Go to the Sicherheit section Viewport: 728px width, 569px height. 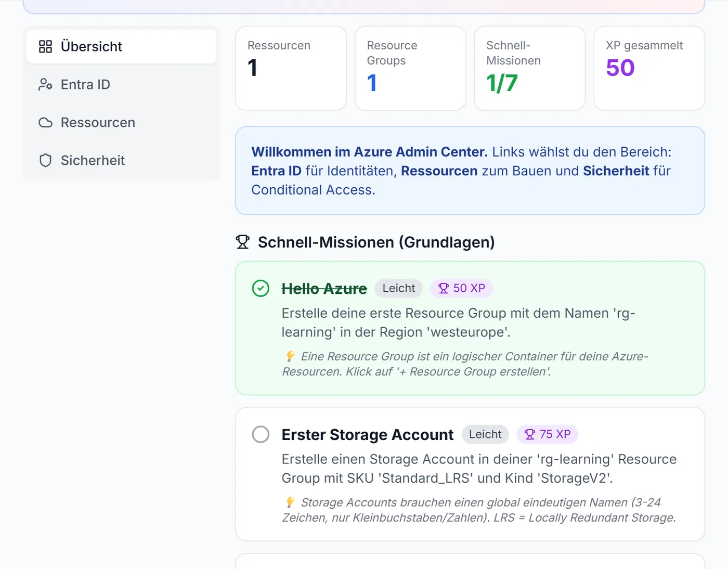(121, 160)
